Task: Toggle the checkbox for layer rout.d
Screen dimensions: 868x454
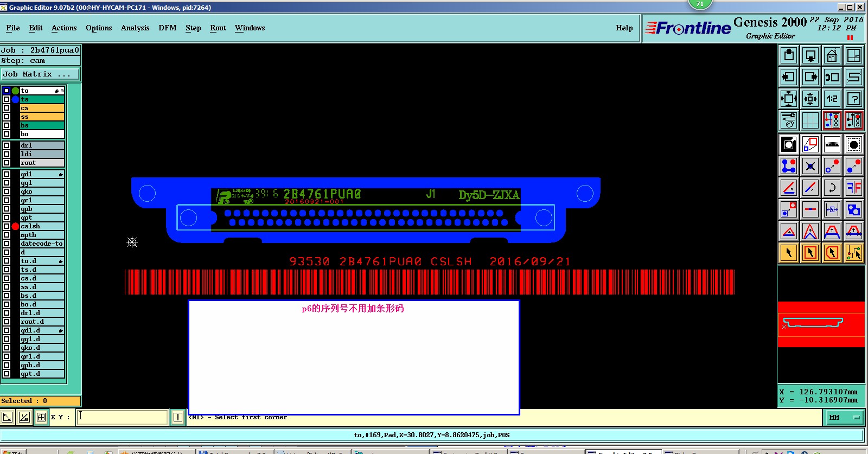Action: [x=7, y=322]
